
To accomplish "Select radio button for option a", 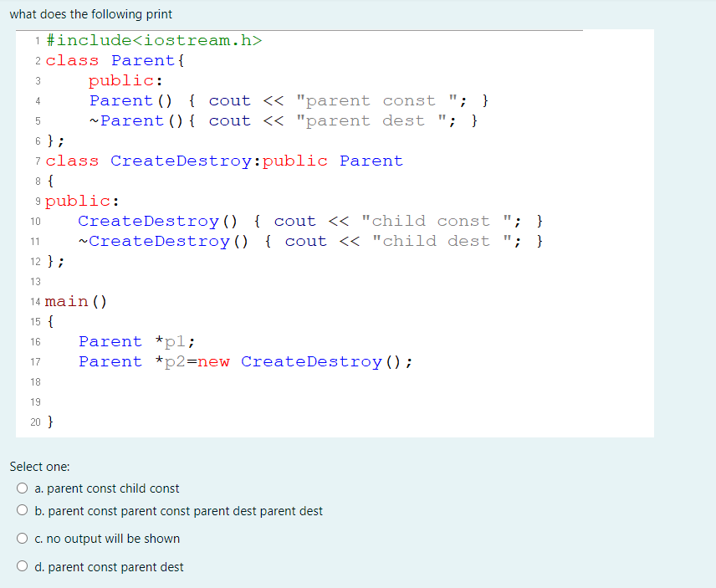I will (x=22, y=488).
